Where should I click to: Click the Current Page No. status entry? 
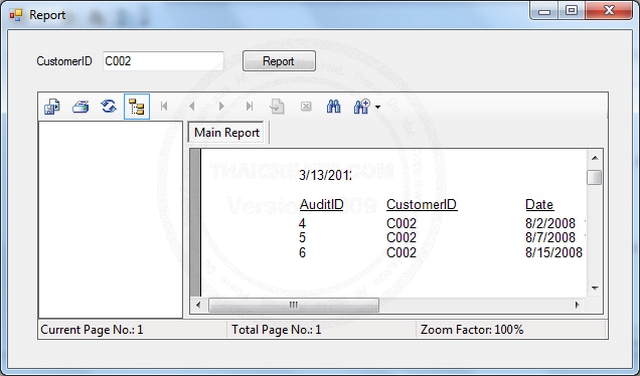pos(132,329)
